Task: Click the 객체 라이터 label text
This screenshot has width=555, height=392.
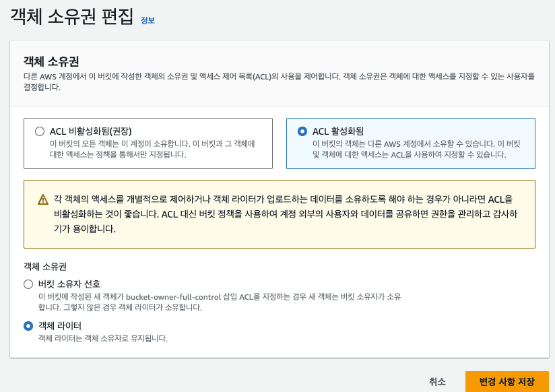Action: [x=61, y=325]
